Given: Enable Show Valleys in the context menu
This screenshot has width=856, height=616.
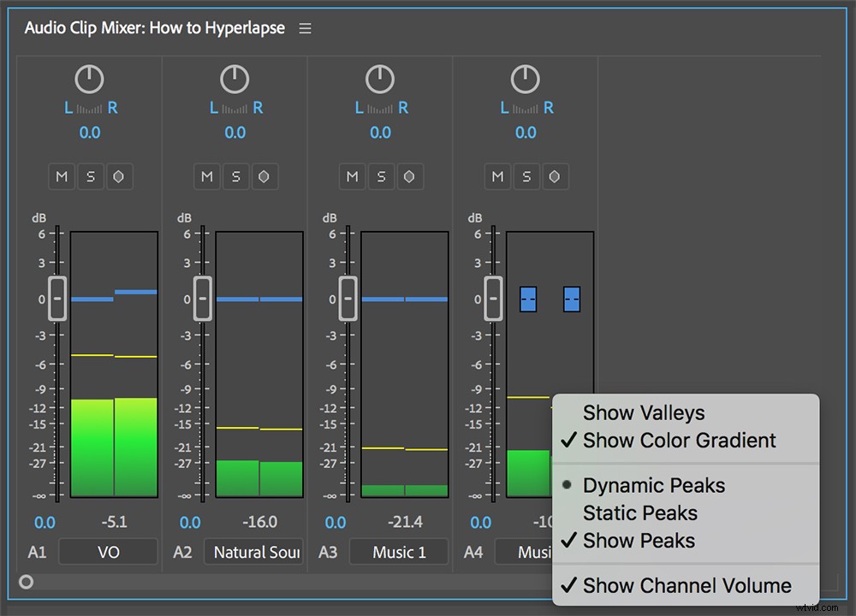Looking at the screenshot, I should [644, 413].
